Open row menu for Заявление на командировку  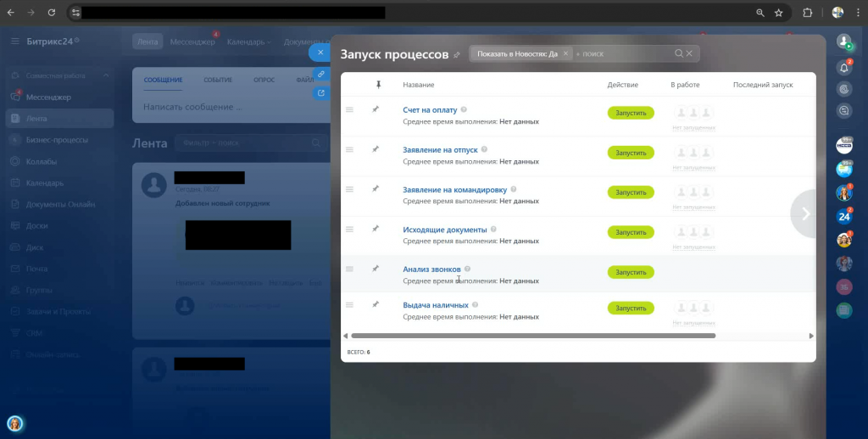[x=349, y=189]
